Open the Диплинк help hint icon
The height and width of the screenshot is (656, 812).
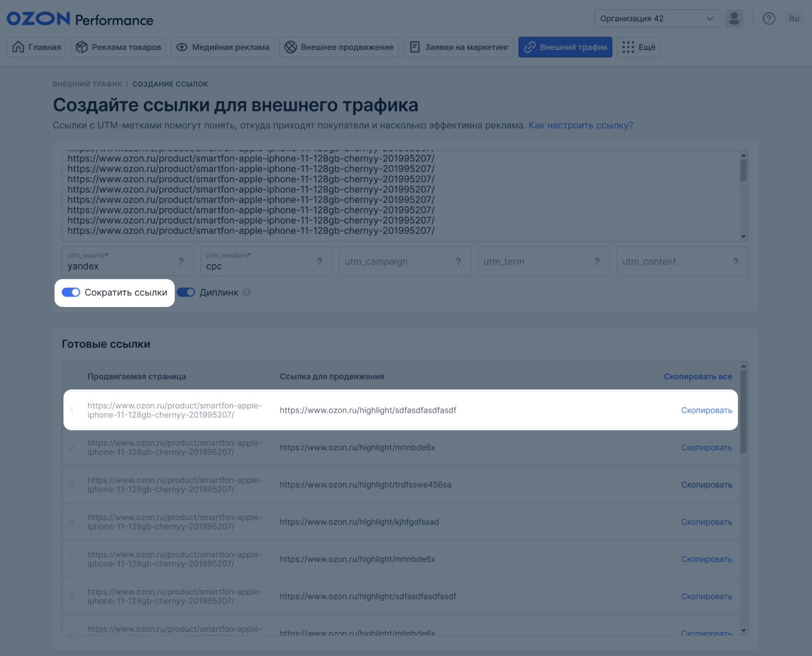(x=247, y=292)
